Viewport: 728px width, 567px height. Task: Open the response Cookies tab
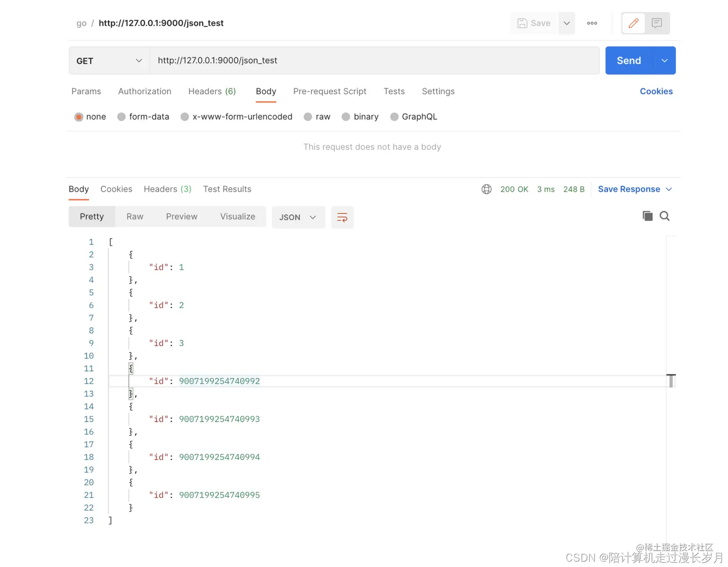click(x=117, y=189)
